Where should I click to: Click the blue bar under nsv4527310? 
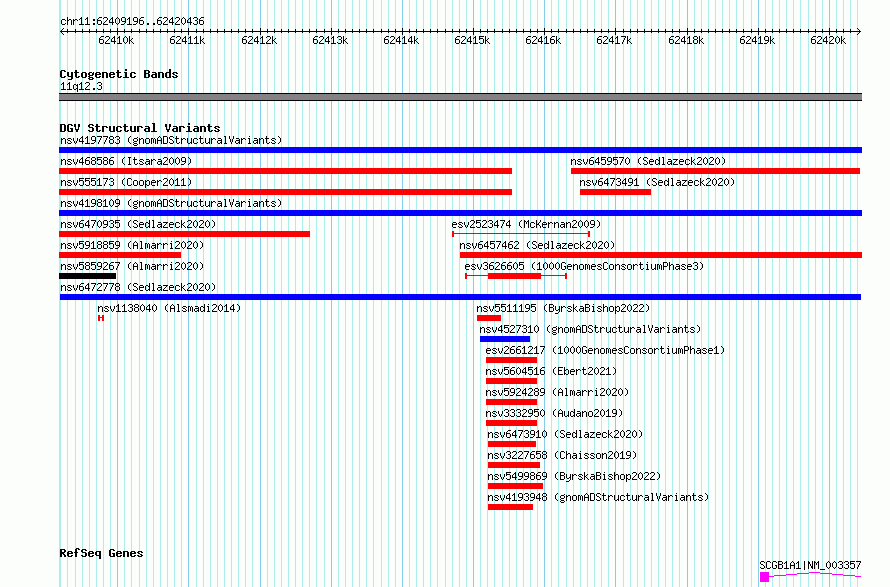coord(505,339)
